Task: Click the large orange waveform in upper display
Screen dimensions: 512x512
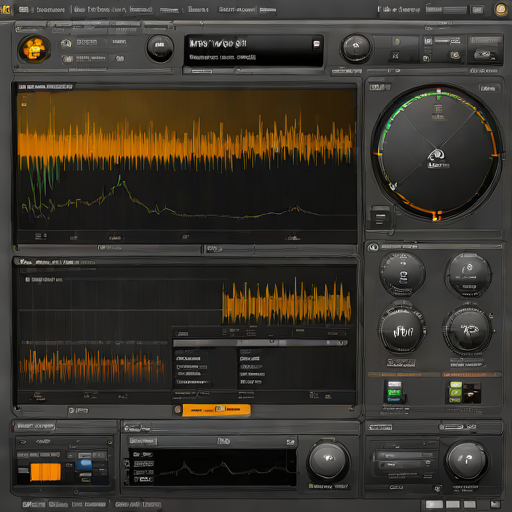Action: coord(185,144)
